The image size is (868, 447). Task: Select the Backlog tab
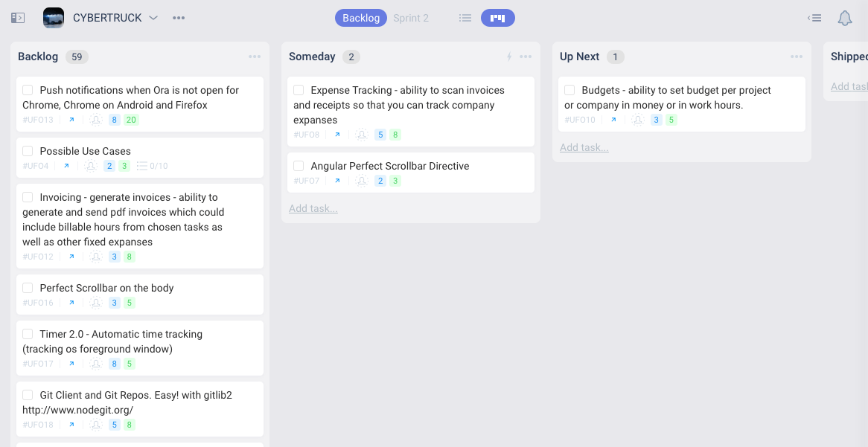(x=361, y=18)
